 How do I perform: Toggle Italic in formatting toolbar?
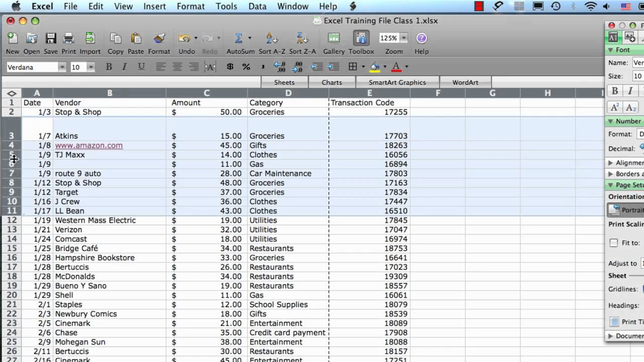click(125, 67)
